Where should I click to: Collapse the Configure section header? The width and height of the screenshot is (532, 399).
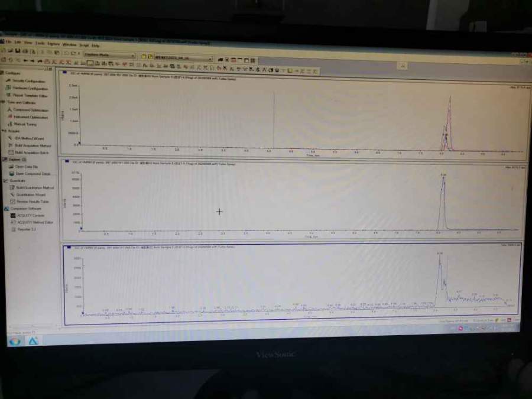12,73
